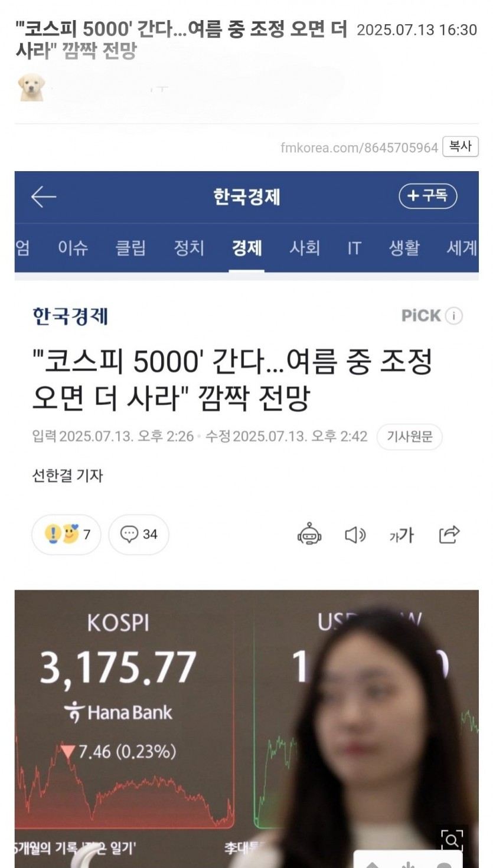Tap the speaker read-aloud icon
The height and width of the screenshot is (868, 493).
355,535
